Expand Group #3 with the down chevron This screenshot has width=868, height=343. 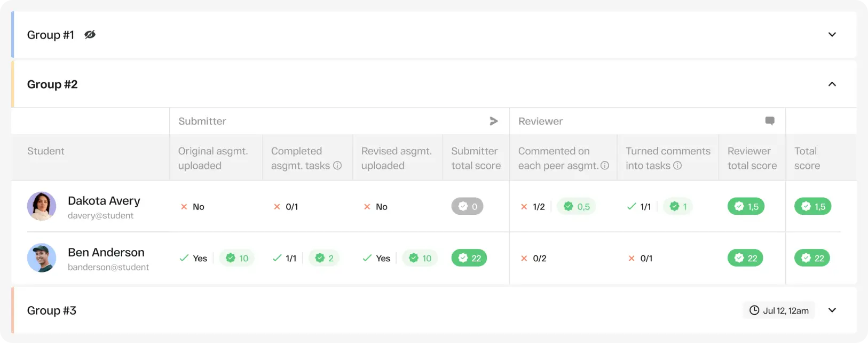point(832,310)
